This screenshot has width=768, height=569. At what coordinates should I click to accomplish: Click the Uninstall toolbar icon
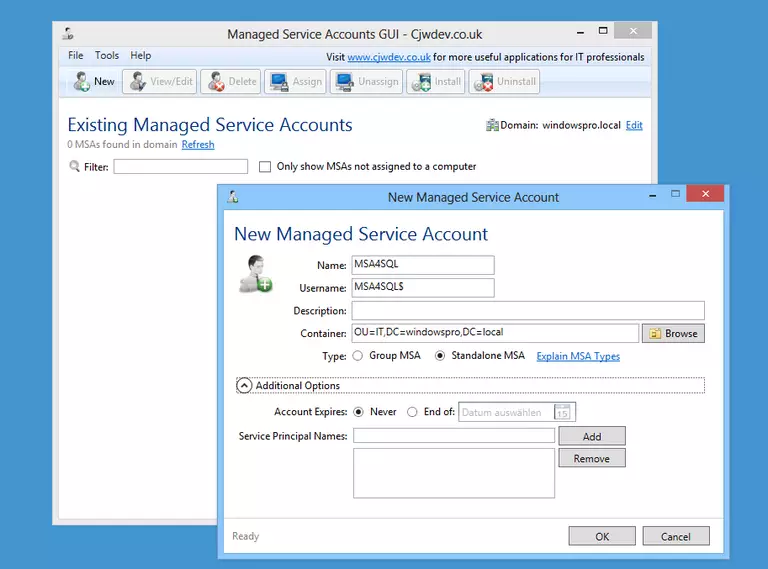point(483,82)
